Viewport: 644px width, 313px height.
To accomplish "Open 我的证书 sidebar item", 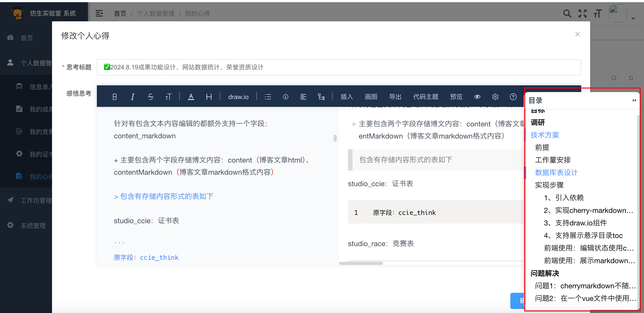I will (26, 154).
